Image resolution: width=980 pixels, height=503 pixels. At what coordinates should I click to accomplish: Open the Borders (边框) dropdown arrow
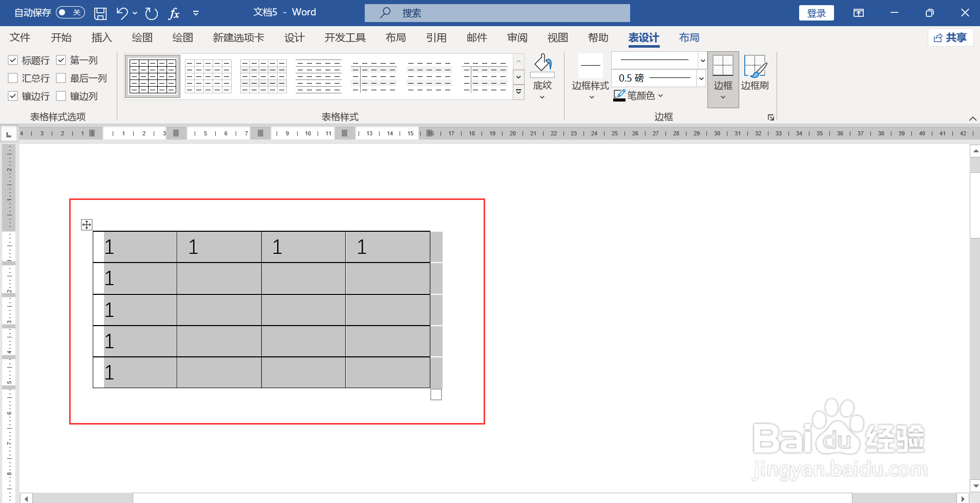[x=723, y=97]
